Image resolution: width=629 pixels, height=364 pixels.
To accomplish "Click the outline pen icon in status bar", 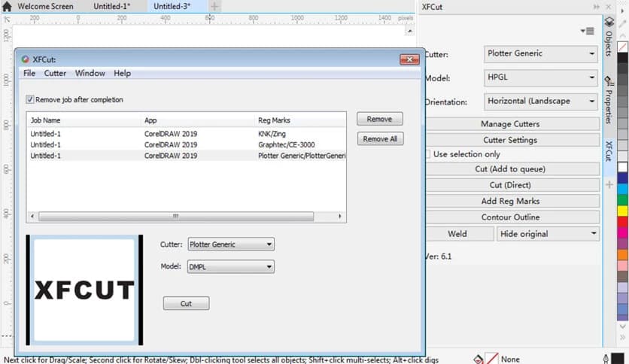I will (606, 359).
